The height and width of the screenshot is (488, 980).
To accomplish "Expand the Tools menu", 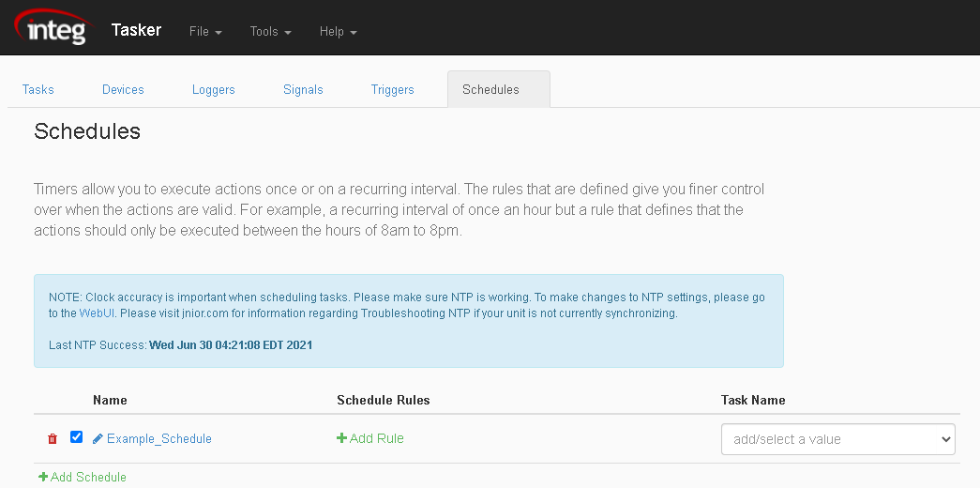I will (271, 31).
